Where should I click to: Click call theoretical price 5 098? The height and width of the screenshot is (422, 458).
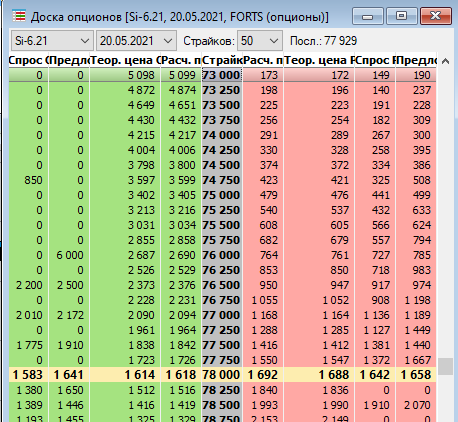[141, 75]
